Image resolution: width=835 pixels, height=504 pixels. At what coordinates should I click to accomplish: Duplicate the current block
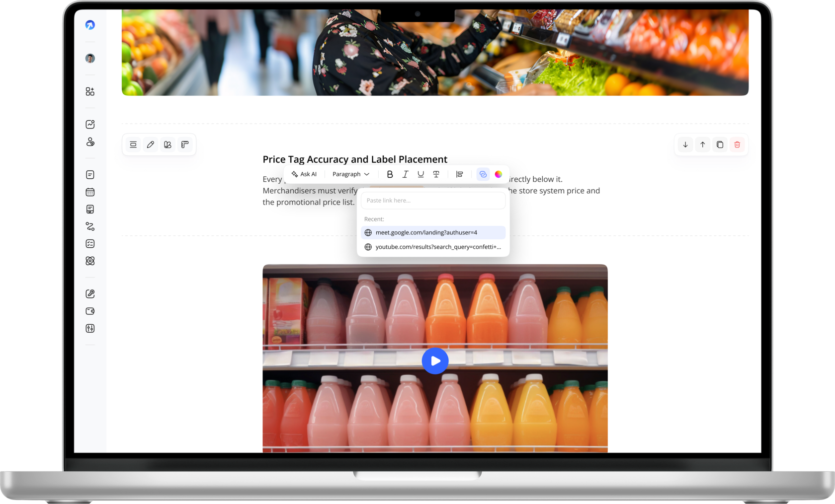[x=720, y=144]
